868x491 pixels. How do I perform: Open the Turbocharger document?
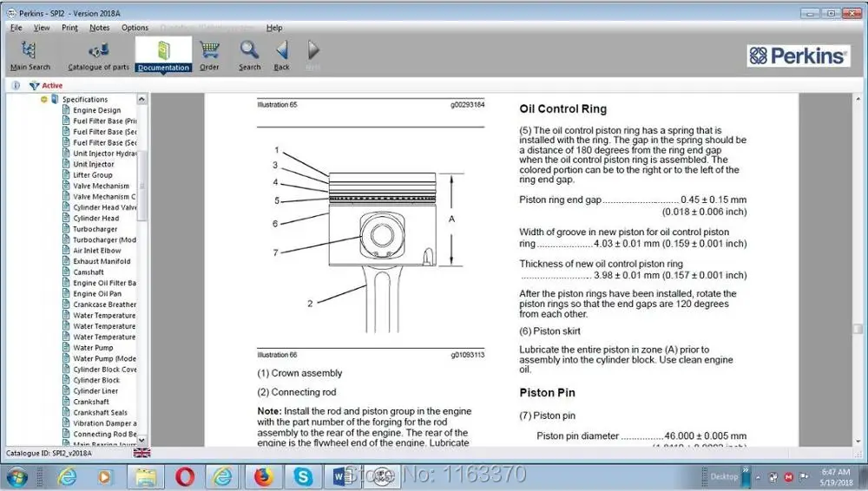pyautogui.click(x=95, y=229)
